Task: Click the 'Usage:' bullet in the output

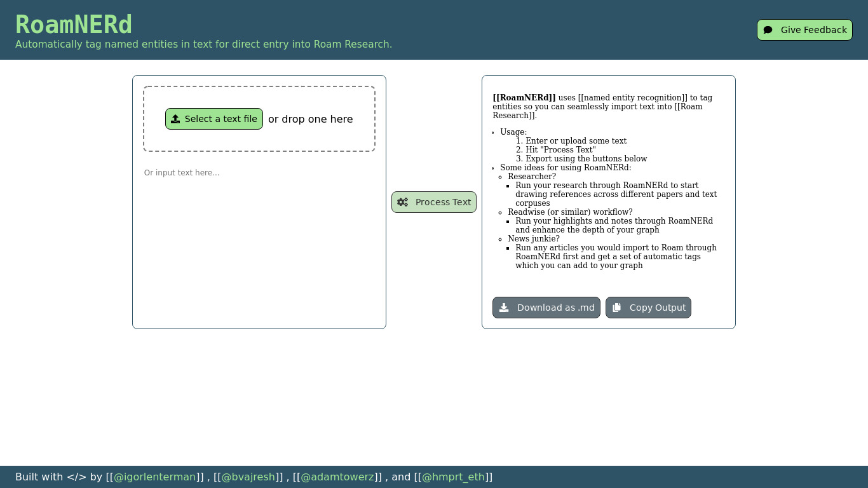Action: 513,132
